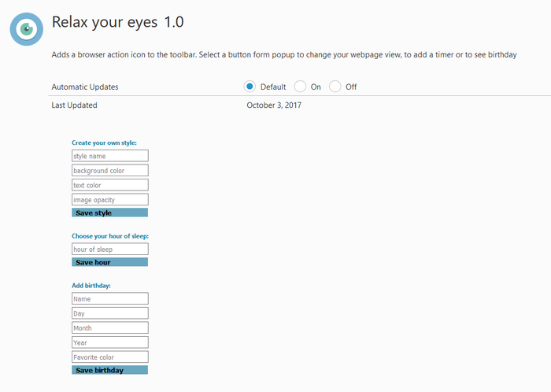Click the birthday Year field

[x=109, y=342]
